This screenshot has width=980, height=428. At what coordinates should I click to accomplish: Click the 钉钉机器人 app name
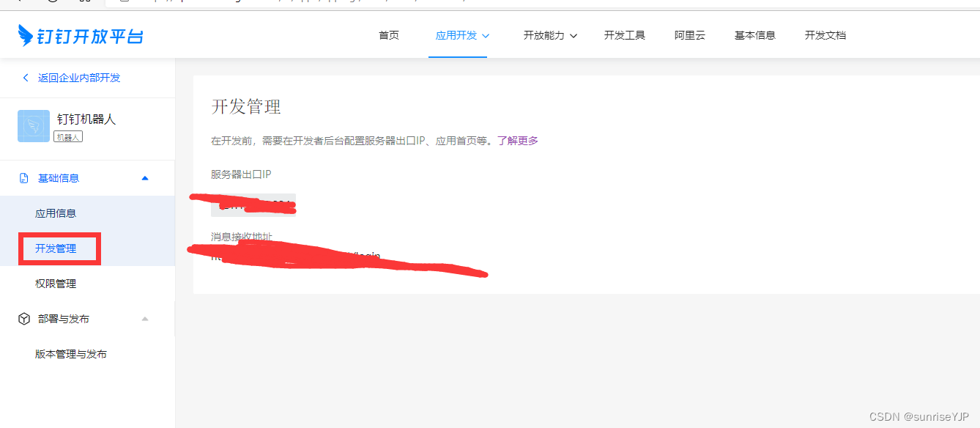coord(86,119)
